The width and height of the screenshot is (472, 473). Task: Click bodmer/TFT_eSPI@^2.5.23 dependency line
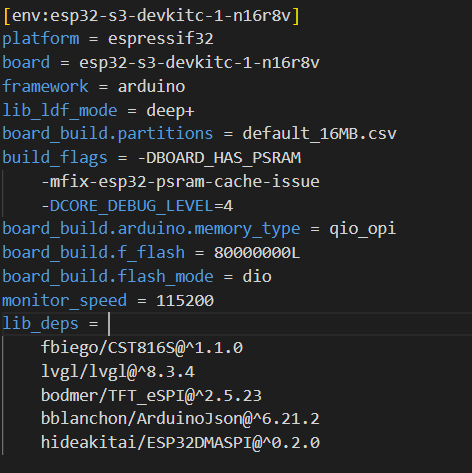coord(151,396)
